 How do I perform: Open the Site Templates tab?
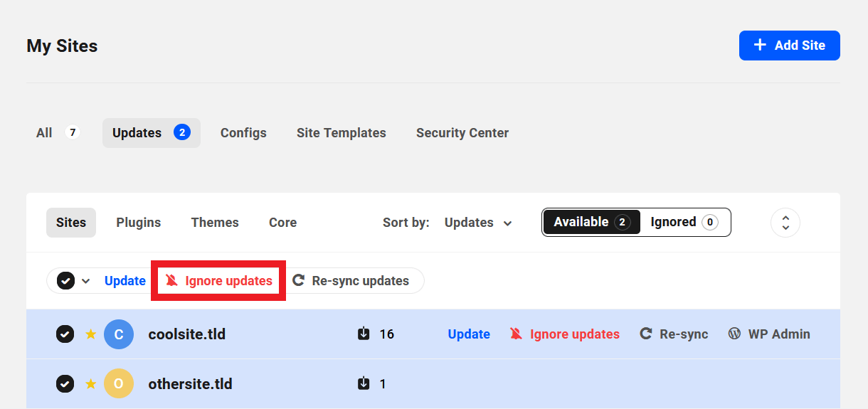(x=342, y=133)
